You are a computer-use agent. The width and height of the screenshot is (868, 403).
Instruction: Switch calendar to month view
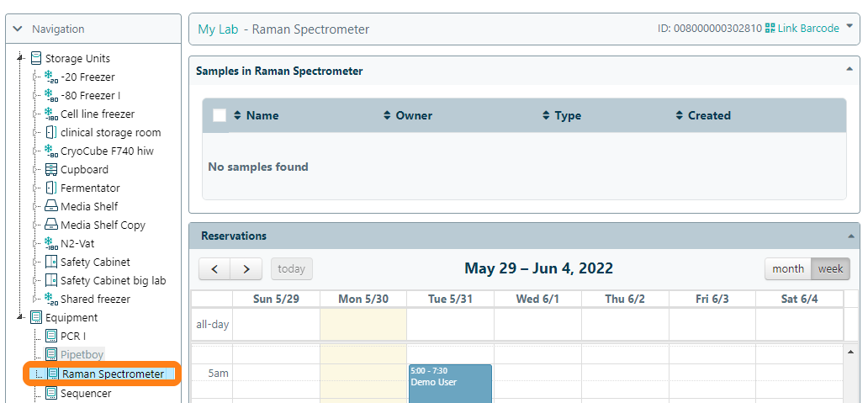(787, 268)
